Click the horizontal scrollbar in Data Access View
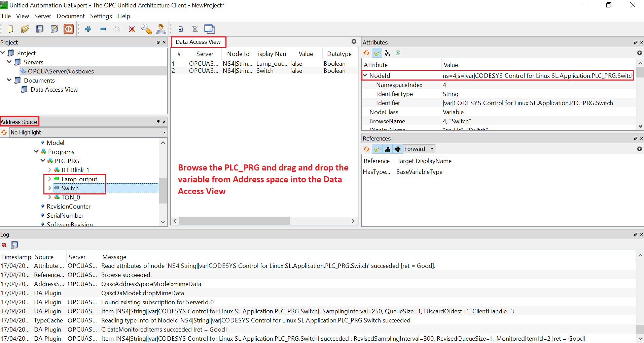The height and width of the screenshot is (343, 644). pos(235,221)
